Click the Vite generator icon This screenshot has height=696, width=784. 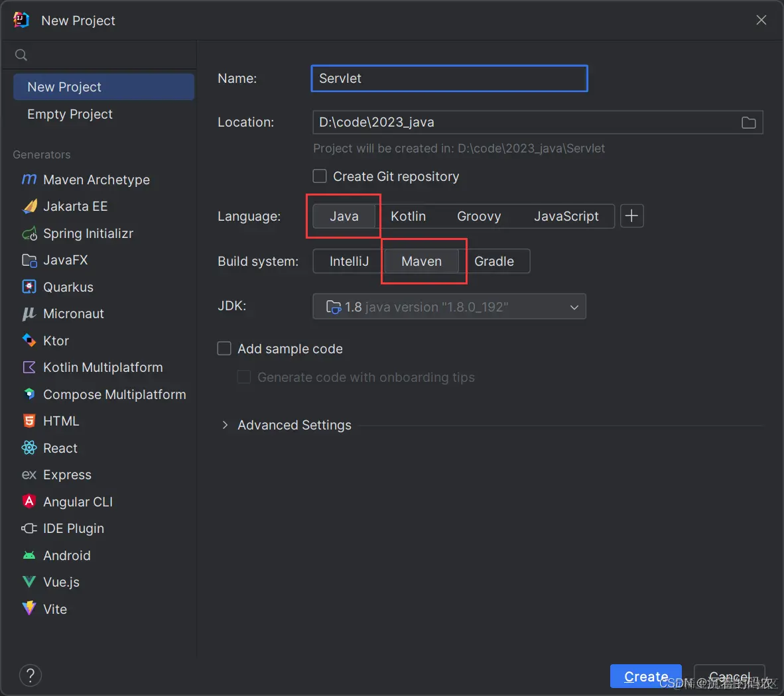(x=29, y=609)
